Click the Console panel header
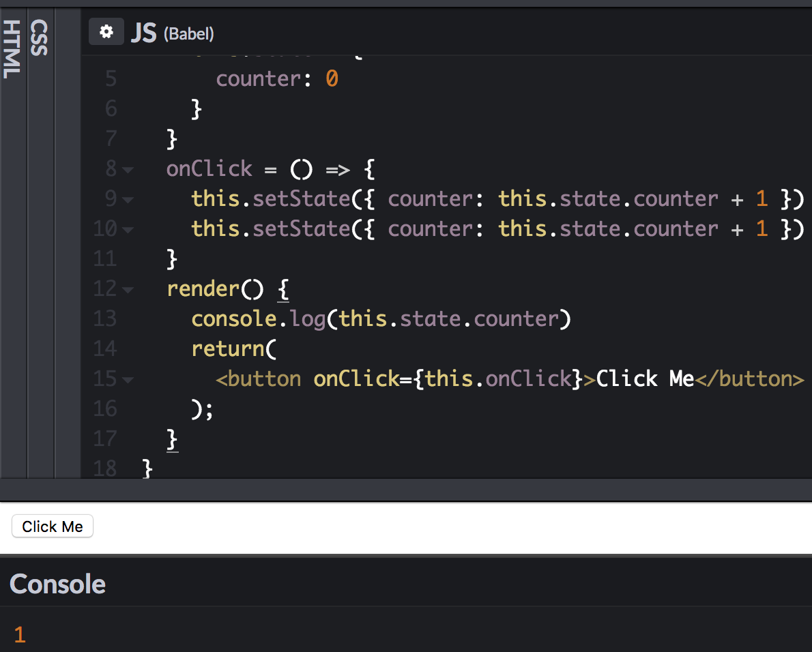The height and width of the screenshot is (652, 812). 57,584
